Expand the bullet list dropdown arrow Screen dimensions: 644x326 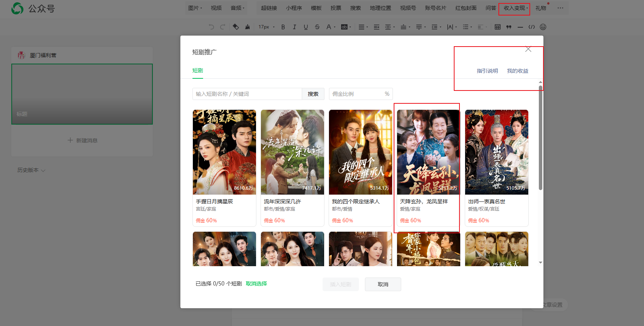click(472, 27)
